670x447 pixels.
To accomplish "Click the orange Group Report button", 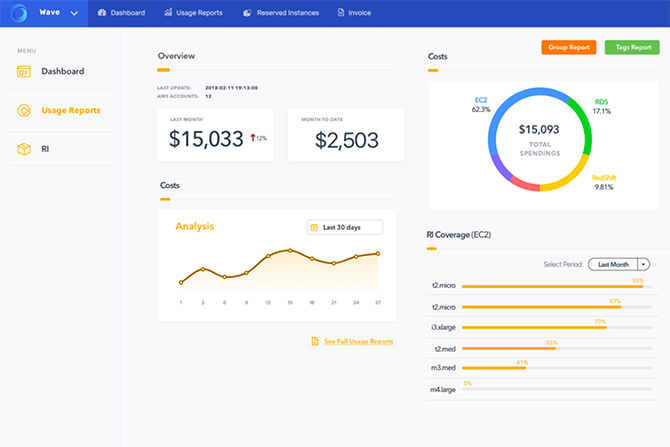I will (x=569, y=47).
